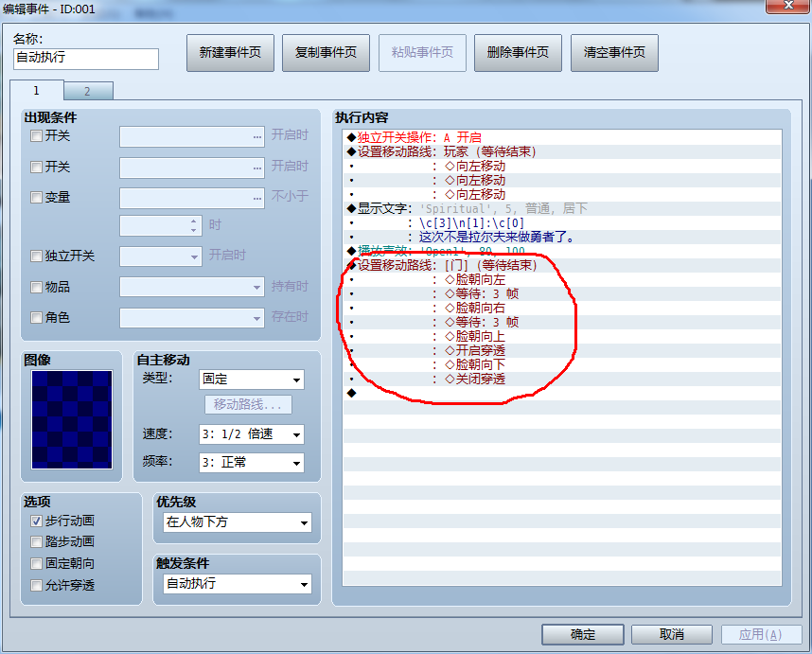Uncheck the 步行动画 option
The image size is (812, 654).
pyautogui.click(x=36, y=521)
